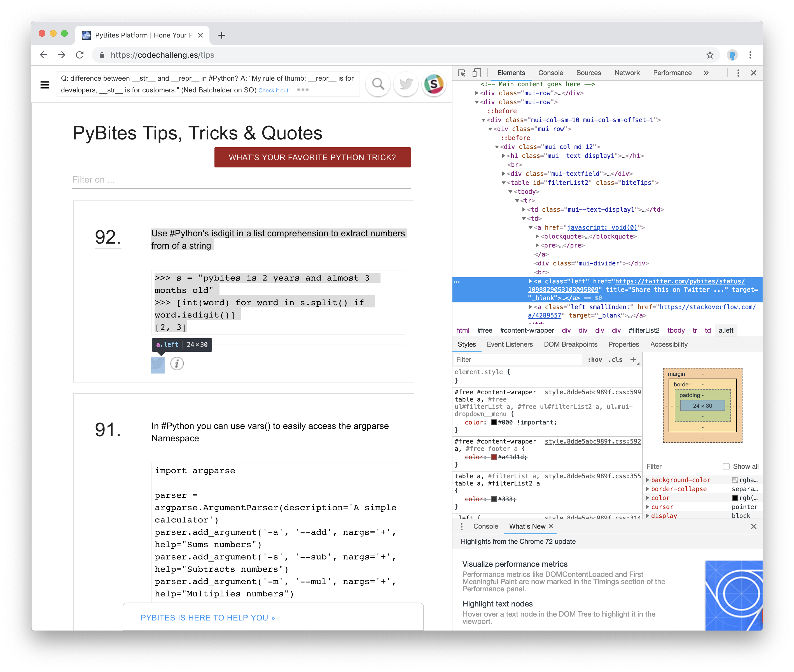Click the new style rule plus icon
The height and width of the screenshot is (672, 794).
click(x=633, y=360)
